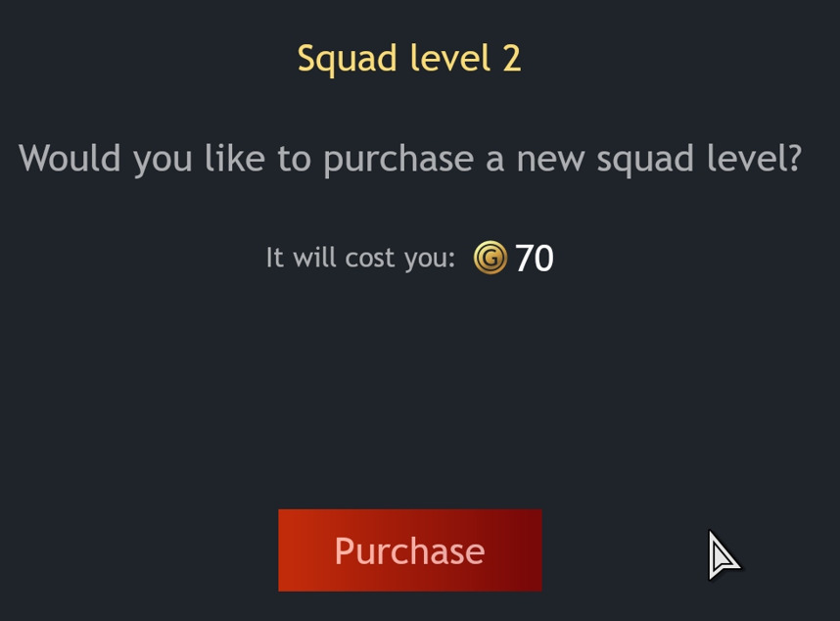This screenshot has width=840, height=621.
Task: Click the word 'like' in the question
Action: click(235, 159)
